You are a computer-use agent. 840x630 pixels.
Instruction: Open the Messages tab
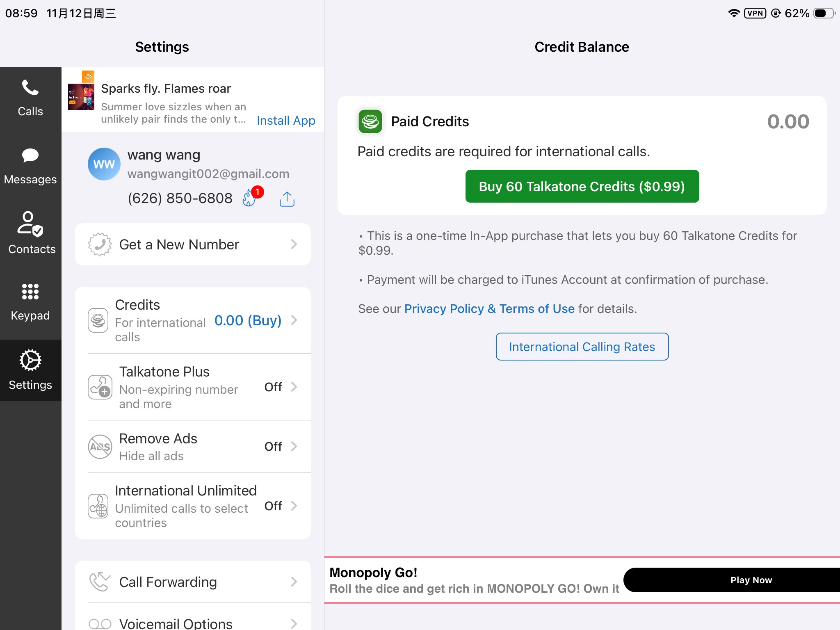click(x=30, y=167)
